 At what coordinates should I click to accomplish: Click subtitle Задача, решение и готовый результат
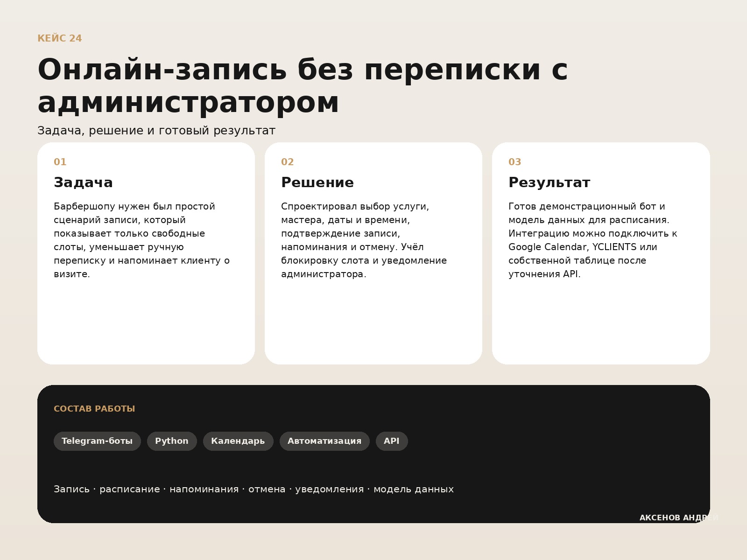[x=156, y=131]
